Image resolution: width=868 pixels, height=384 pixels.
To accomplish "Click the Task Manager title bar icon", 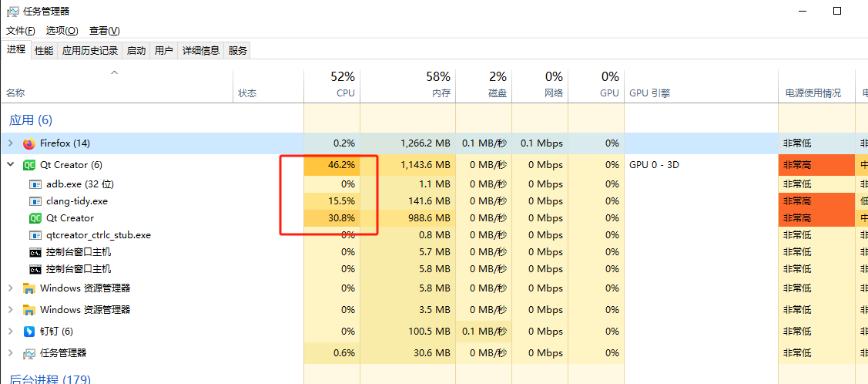I will pos(12,11).
